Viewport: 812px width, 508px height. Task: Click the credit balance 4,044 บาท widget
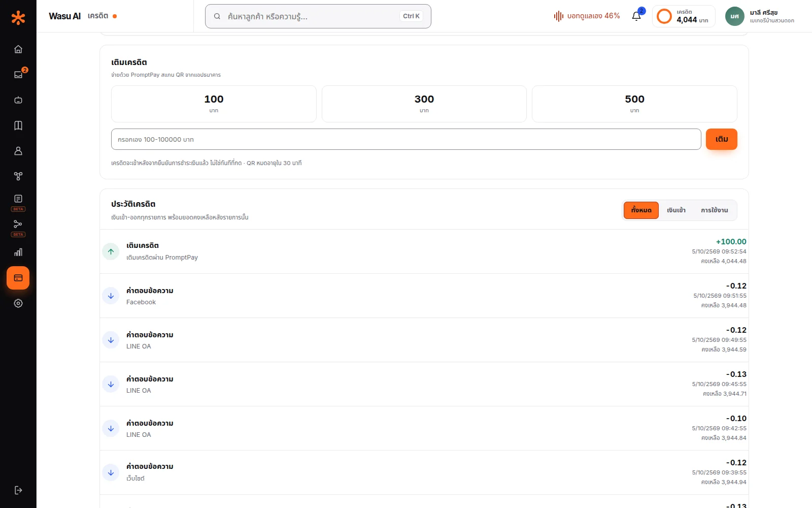pyautogui.click(x=684, y=16)
